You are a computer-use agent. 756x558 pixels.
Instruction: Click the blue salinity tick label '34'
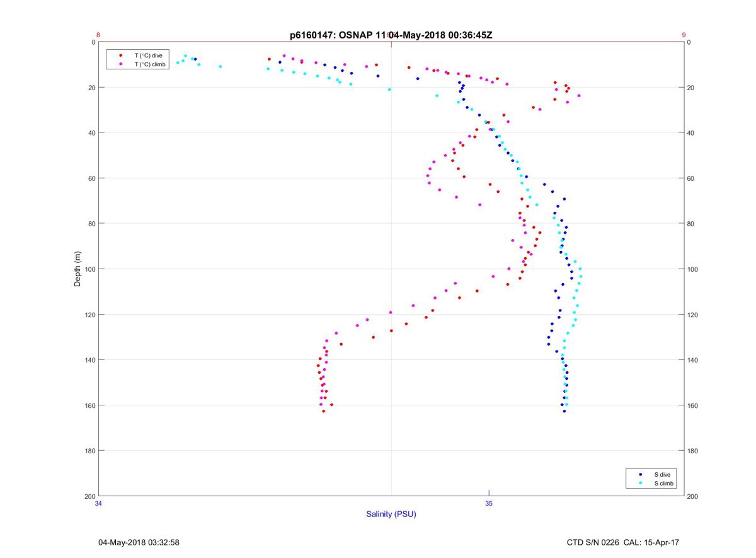tap(98, 503)
